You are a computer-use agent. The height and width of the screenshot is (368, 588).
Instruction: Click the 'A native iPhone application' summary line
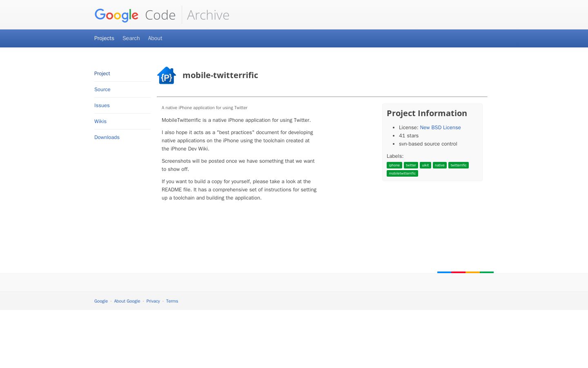[x=205, y=108]
